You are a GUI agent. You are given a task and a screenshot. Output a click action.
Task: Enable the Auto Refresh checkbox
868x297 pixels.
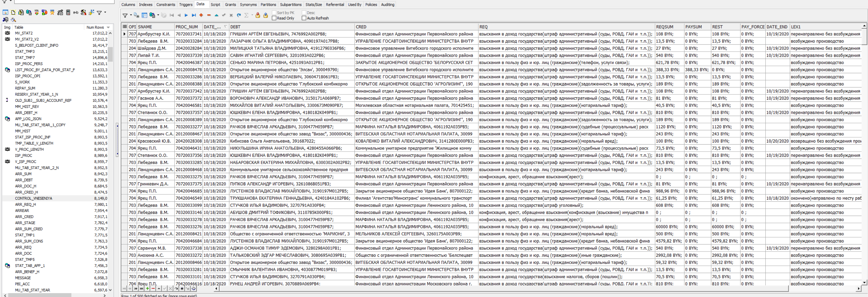tap(304, 18)
